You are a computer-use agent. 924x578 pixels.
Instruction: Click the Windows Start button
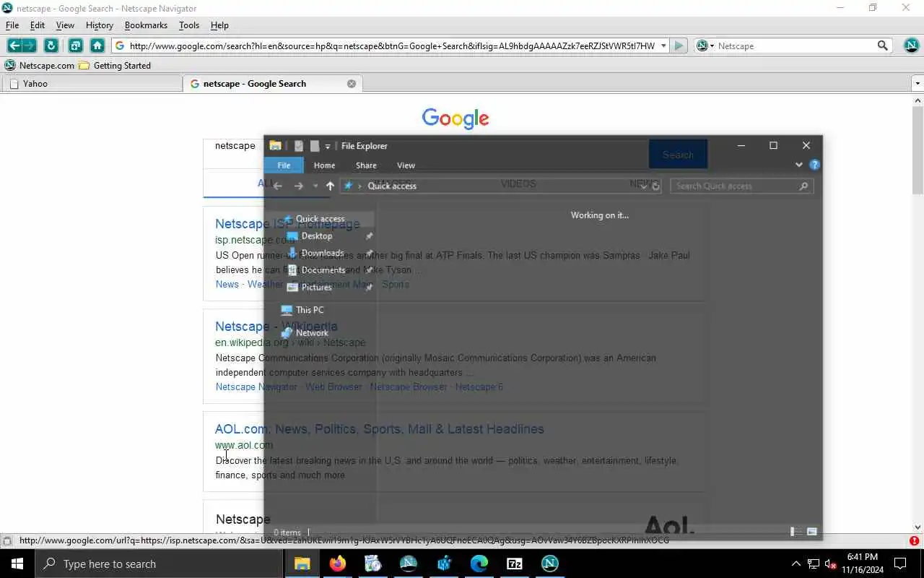(17, 564)
